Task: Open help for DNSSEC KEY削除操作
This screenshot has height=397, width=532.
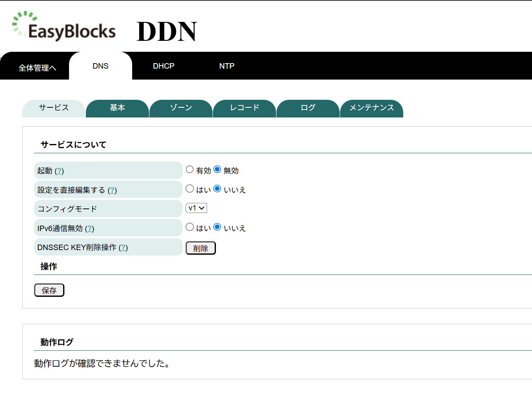Action: [x=122, y=248]
